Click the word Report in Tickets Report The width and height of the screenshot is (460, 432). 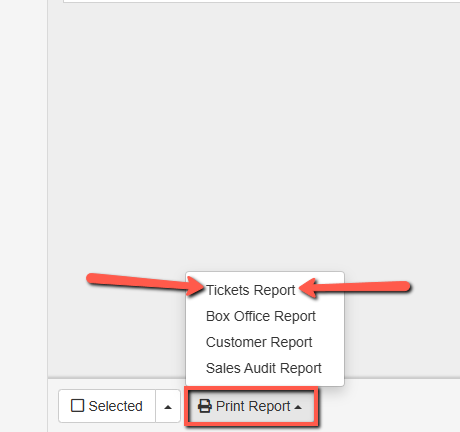pyautogui.click(x=274, y=291)
